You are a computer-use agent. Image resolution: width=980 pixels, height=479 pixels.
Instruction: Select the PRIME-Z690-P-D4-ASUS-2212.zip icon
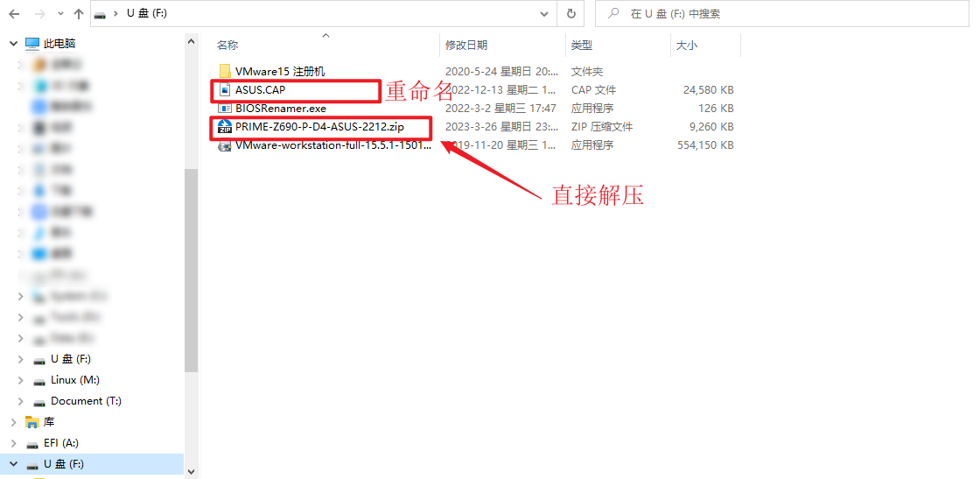224,127
